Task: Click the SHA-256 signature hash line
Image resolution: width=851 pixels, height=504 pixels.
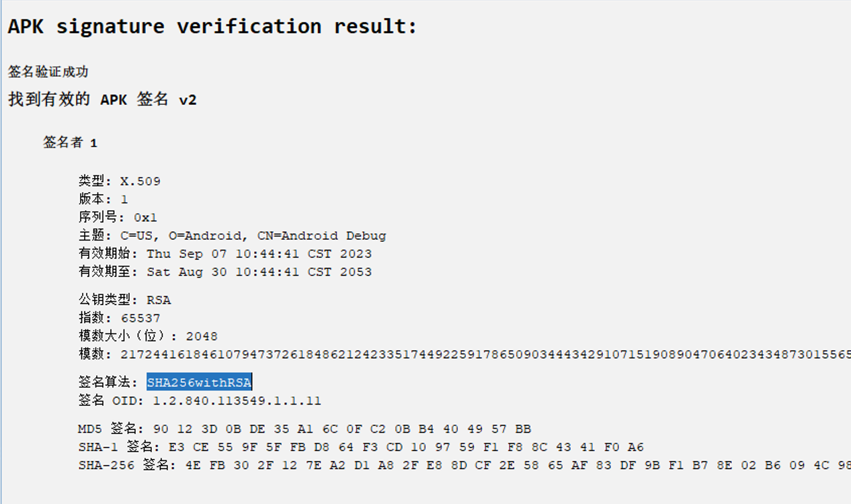Action: (x=464, y=465)
